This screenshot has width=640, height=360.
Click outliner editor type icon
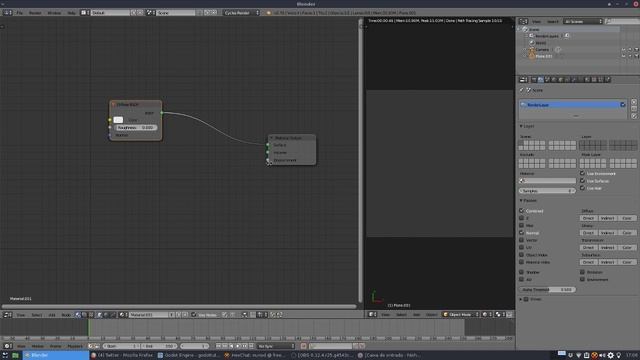coord(524,21)
